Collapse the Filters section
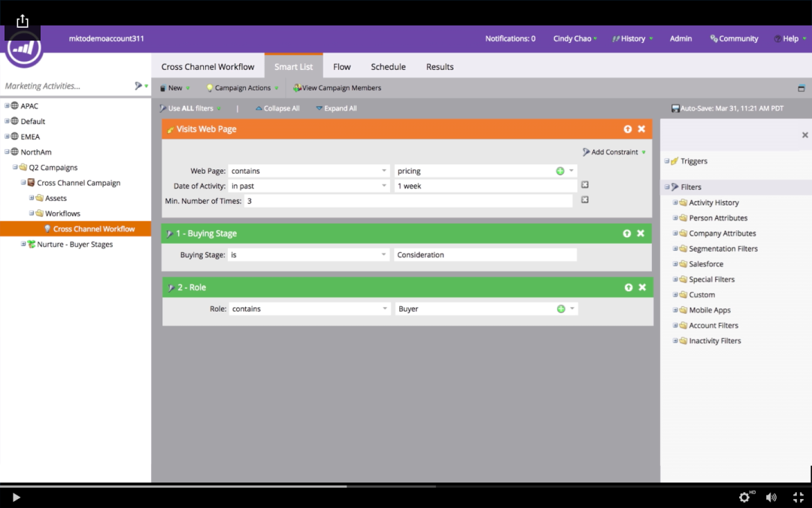Image resolution: width=812 pixels, height=508 pixels. pyautogui.click(x=667, y=187)
